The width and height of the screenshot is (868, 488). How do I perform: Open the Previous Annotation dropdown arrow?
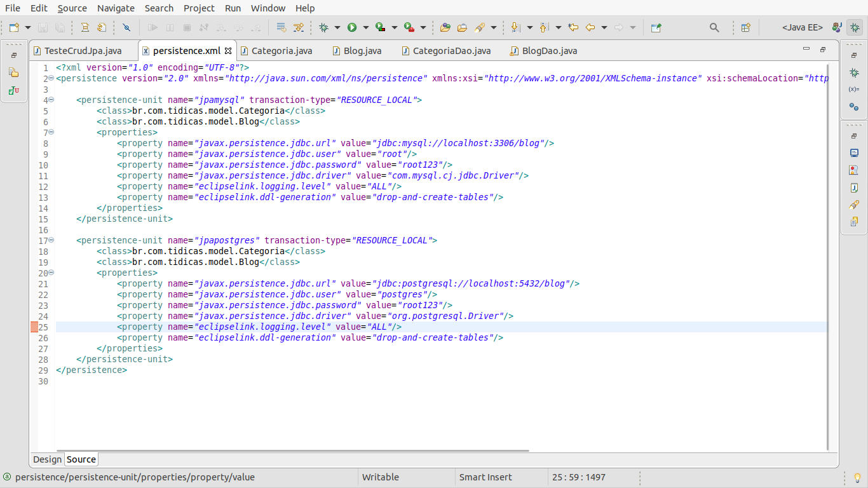pos(558,27)
